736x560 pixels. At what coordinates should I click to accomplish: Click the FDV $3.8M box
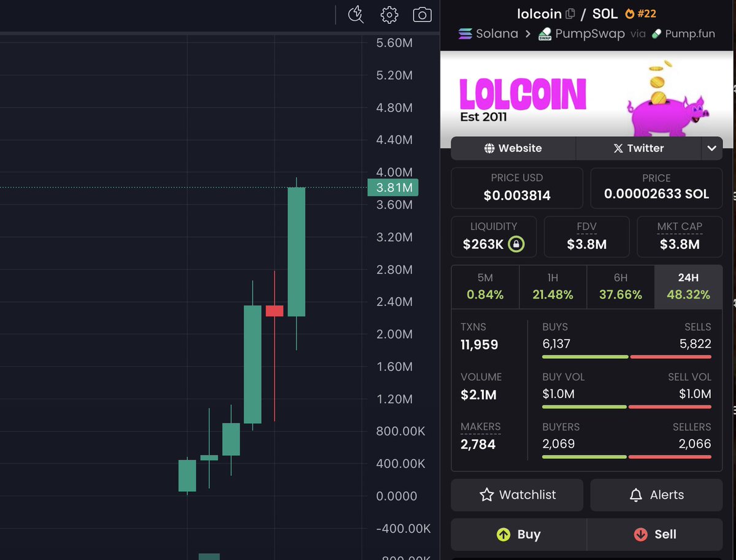click(587, 236)
